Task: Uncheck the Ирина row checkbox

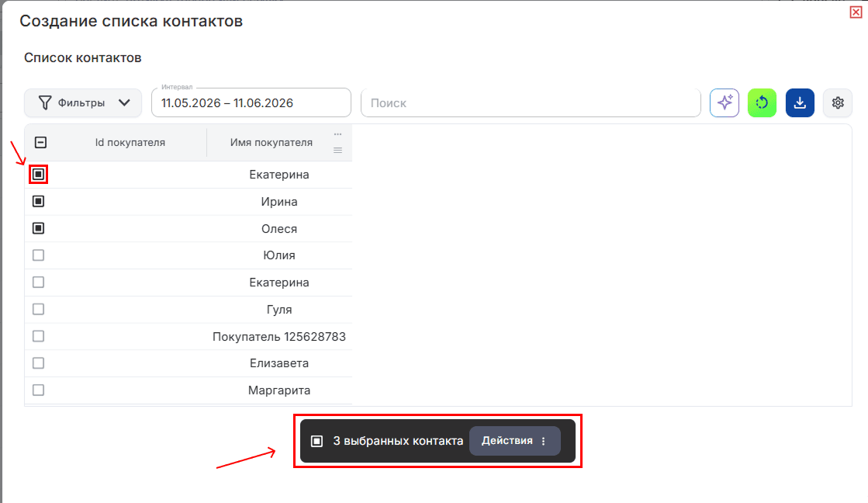Action: point(38,201)
